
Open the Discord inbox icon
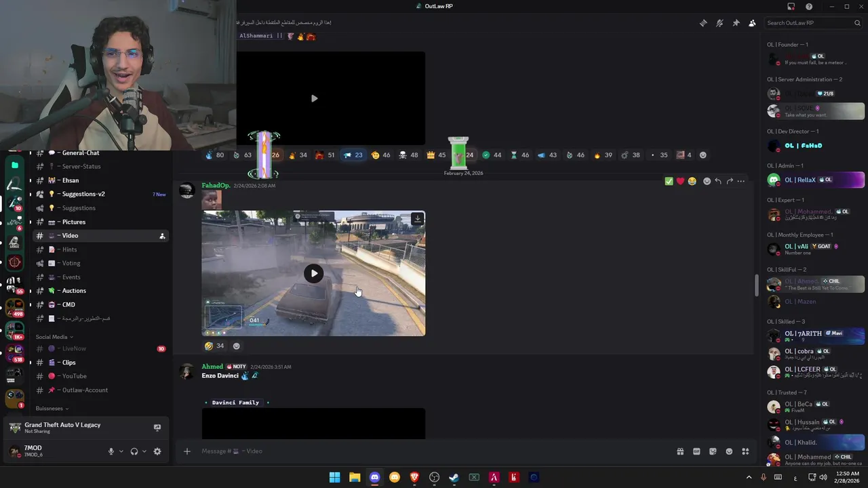click(791, 6)
